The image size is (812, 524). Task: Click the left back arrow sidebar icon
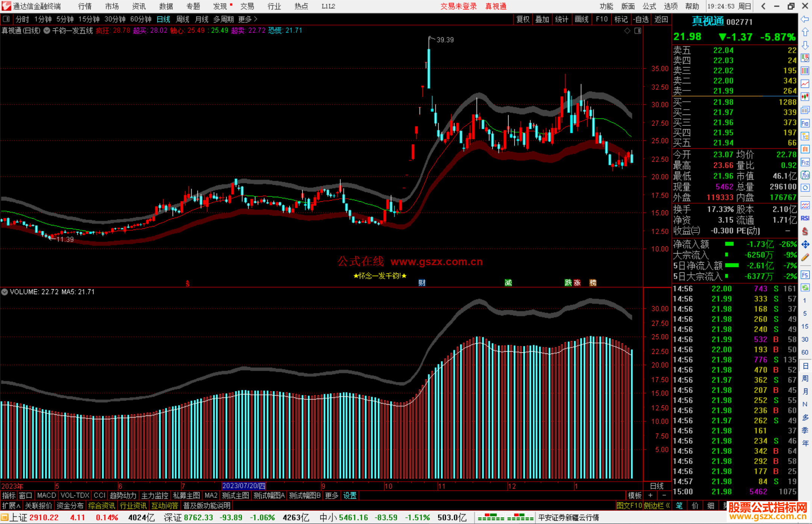pyautogui.click(x=805, y=19)
